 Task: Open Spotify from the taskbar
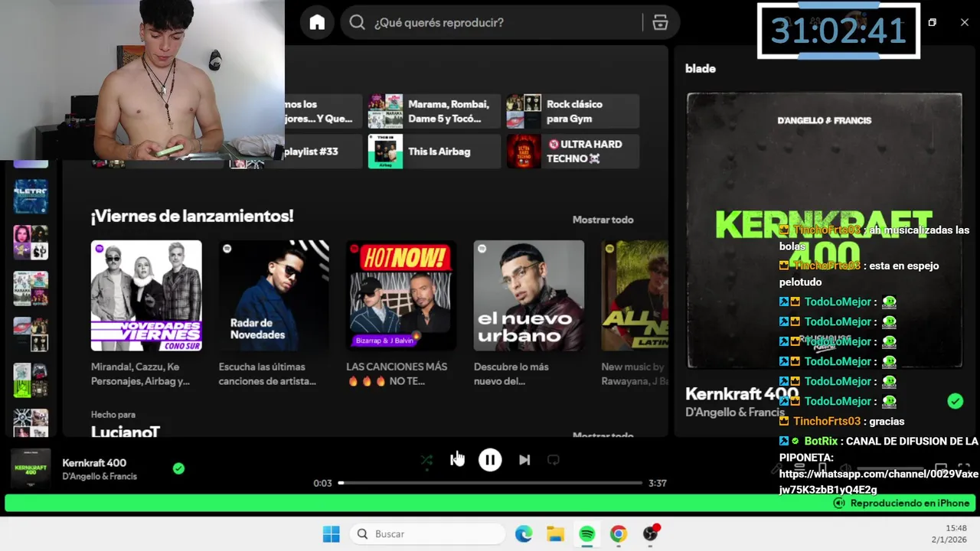pyautogui.click(x=586, y=533)
